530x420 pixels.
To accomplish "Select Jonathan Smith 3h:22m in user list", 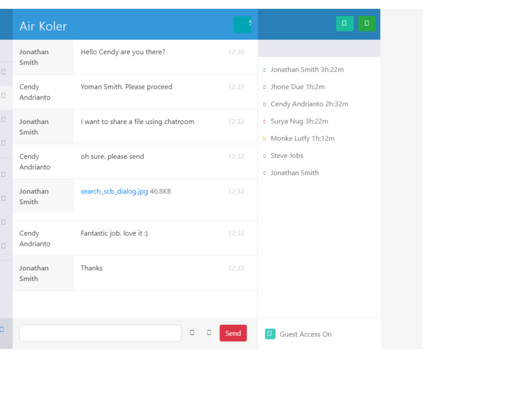I will 307,70.
